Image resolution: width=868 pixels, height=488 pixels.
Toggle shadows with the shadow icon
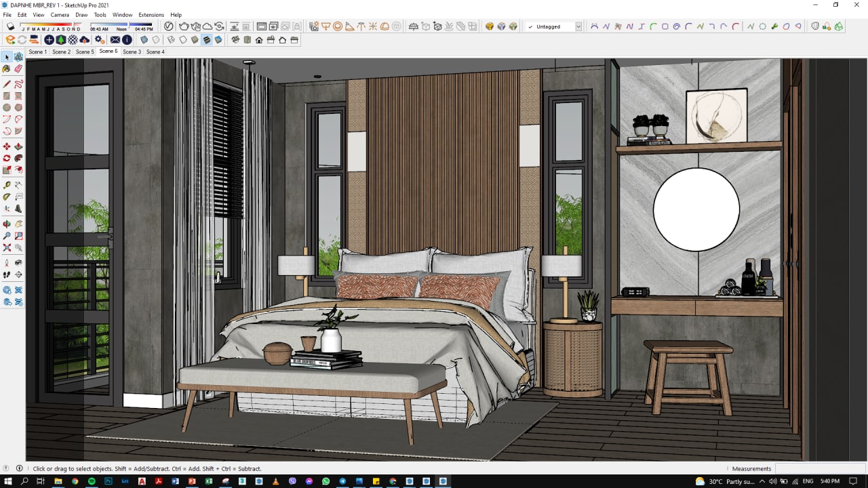click(x=10, y=26)
